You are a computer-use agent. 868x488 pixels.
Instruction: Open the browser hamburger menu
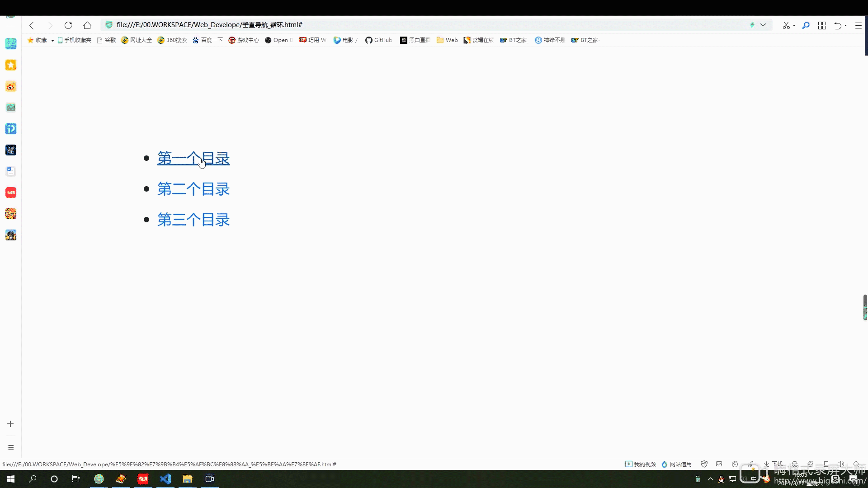858,25
